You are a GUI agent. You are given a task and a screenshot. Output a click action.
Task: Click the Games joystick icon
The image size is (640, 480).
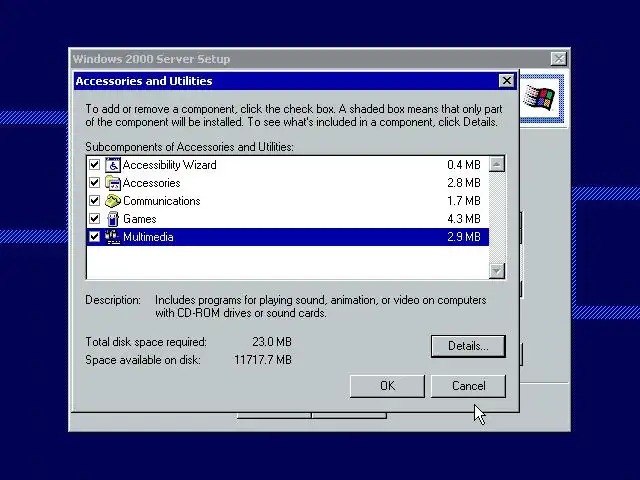point(113,219)
